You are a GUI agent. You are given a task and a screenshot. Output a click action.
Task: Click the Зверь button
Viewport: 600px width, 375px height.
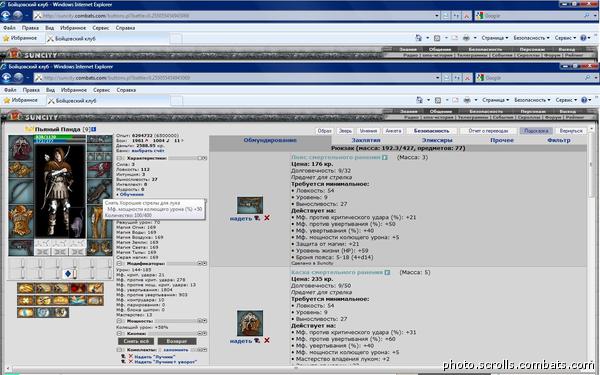345,131
